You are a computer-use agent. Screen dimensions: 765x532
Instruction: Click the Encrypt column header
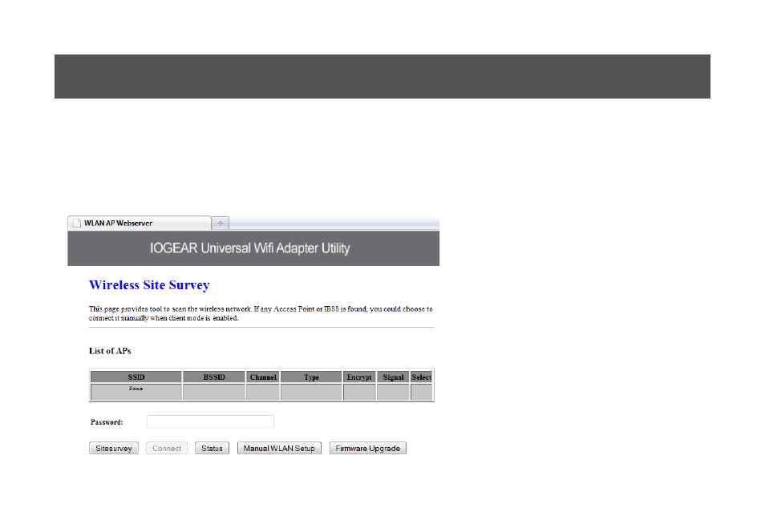coord(359,377)
